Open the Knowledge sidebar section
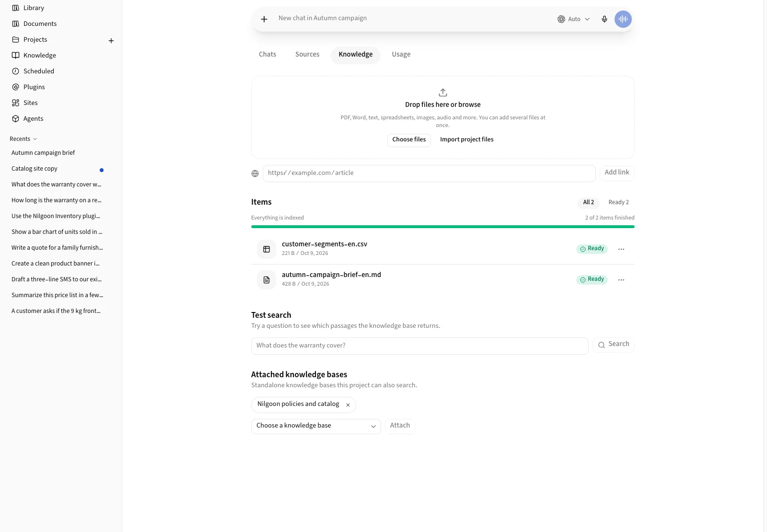767x532 pixels. pos(61,55)
